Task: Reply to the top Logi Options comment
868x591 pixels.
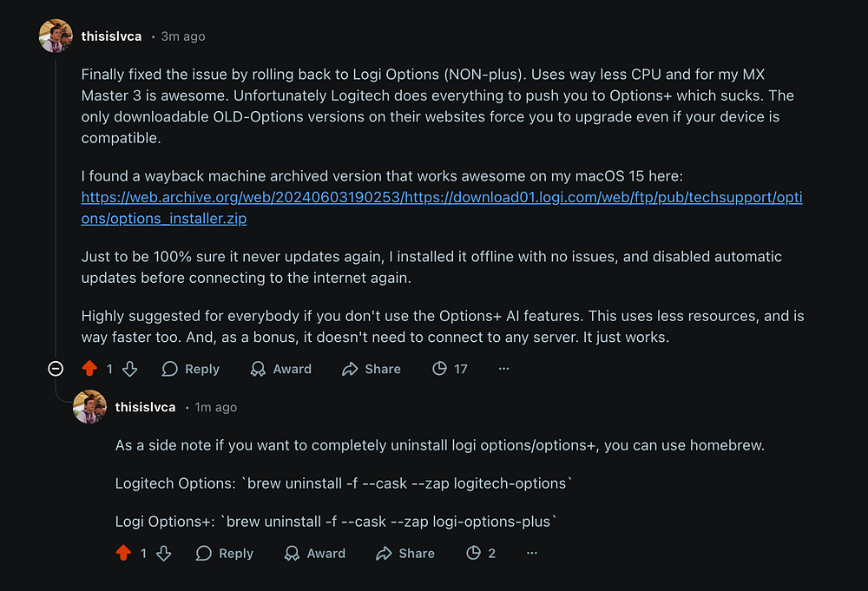Action: pos(190,369)
